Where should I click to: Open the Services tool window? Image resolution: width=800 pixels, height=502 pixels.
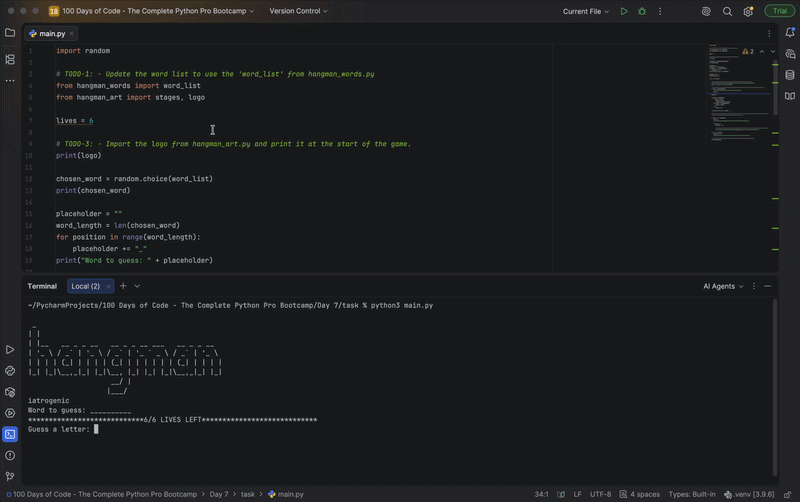(10, 413)
